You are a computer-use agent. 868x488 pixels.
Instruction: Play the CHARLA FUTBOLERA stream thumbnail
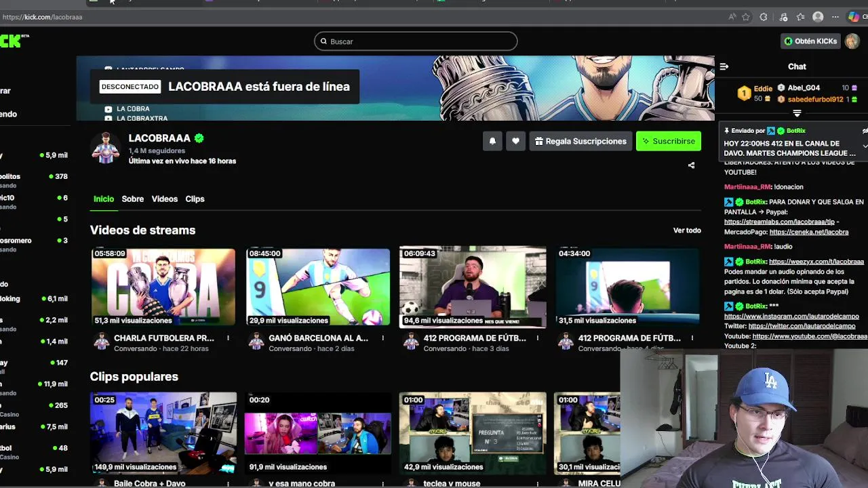(x=163, y=287)
